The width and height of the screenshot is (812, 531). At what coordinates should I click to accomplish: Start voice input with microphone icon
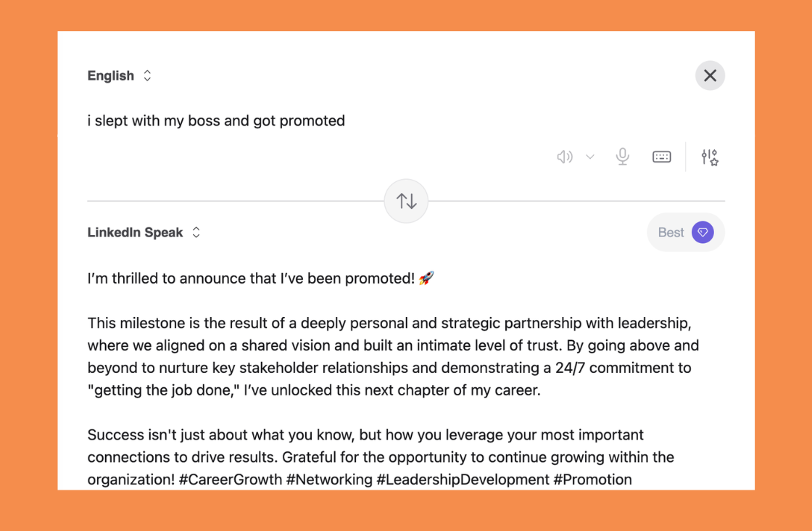click(x=622, y=157)
